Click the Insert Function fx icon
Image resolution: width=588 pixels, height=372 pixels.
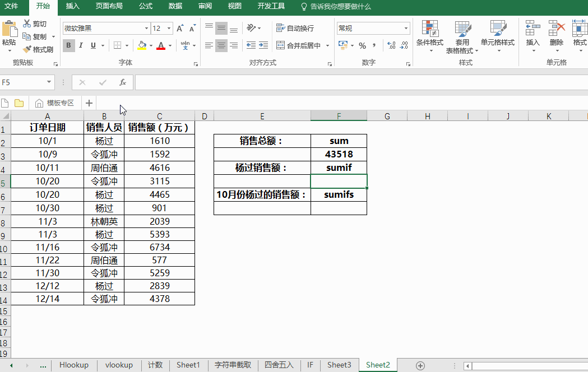(123, 82)
